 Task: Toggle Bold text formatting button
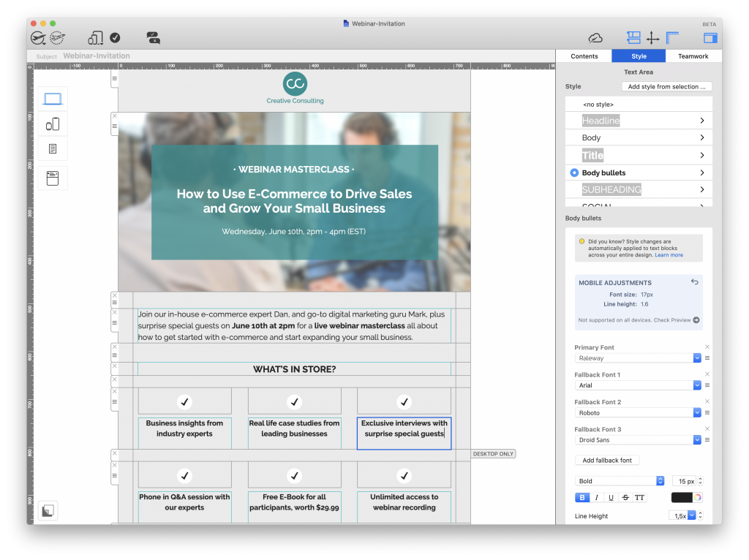pos(581,497)
